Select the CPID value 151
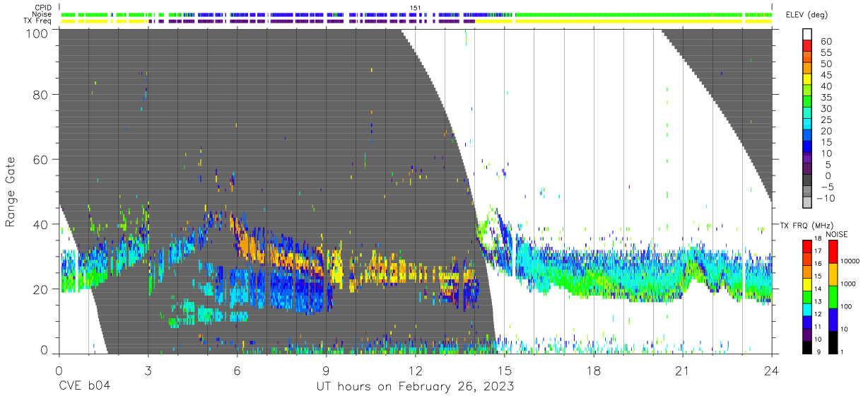 pyautogui.click(x=416, y=8)
